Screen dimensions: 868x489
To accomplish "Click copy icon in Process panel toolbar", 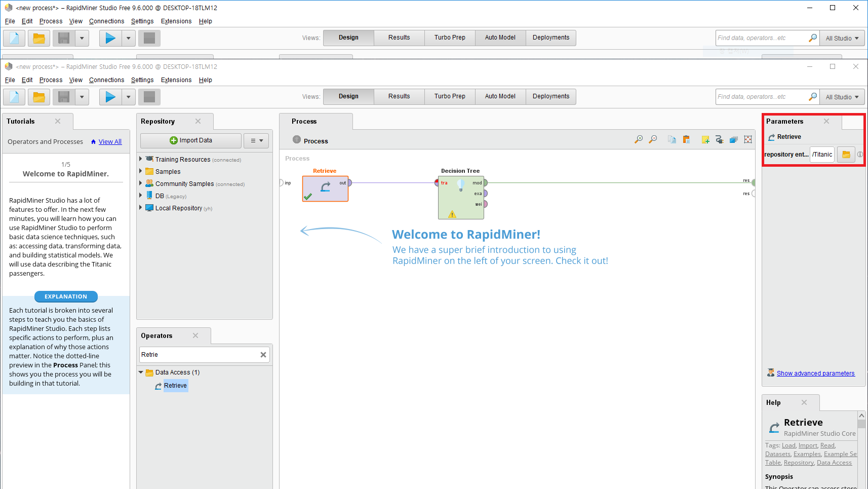I will pyautogui.click(x=672, y=139).
